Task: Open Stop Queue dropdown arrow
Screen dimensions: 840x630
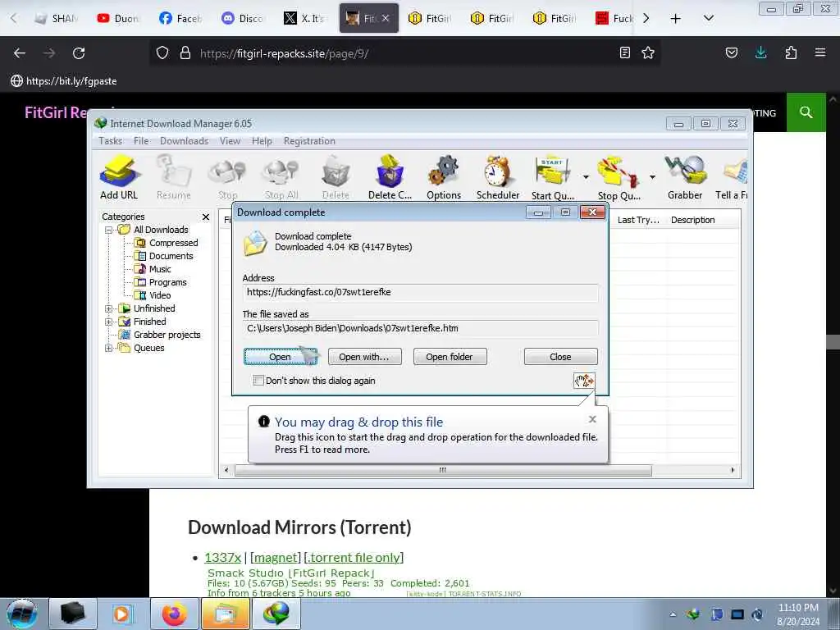Action: click(652, 177)
